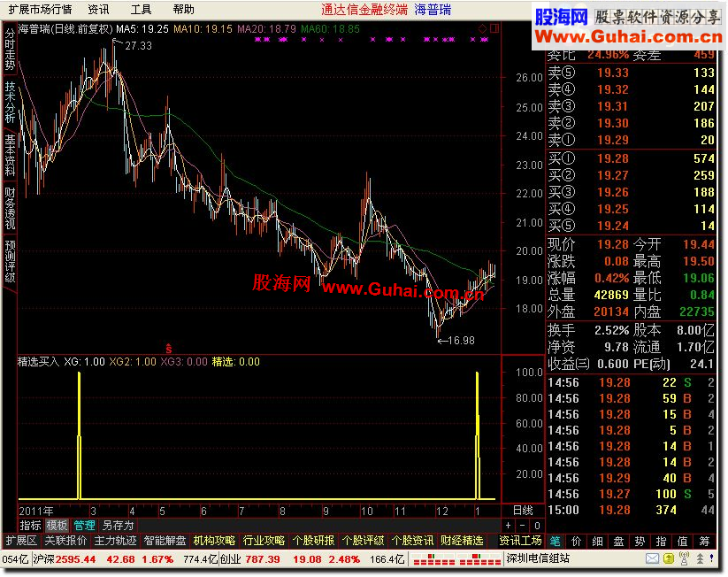Click the 日线 period selector

click(x=524, y=511)
